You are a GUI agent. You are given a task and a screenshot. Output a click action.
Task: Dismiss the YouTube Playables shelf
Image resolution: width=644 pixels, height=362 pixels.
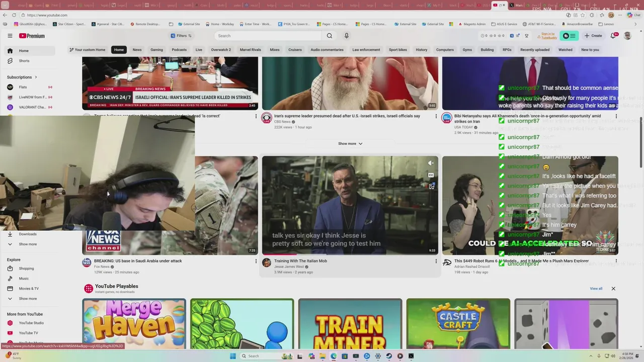click(x=613, y=289)
